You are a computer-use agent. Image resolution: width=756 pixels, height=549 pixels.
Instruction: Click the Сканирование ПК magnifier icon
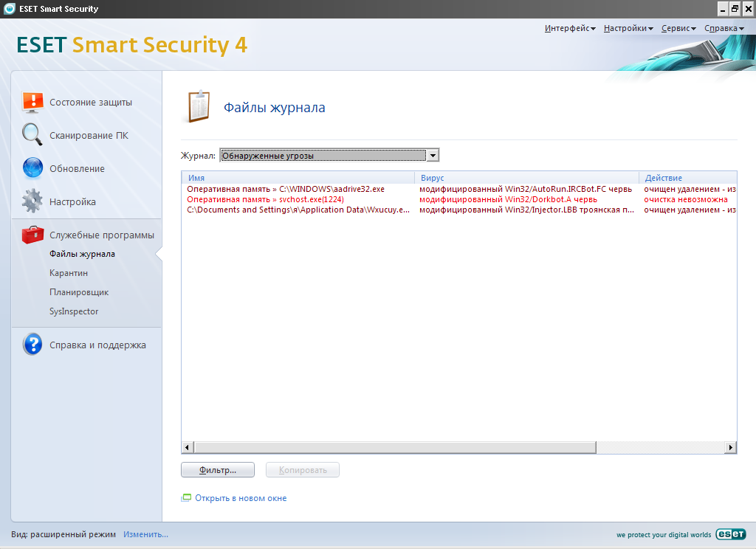(x=32, y=135)
